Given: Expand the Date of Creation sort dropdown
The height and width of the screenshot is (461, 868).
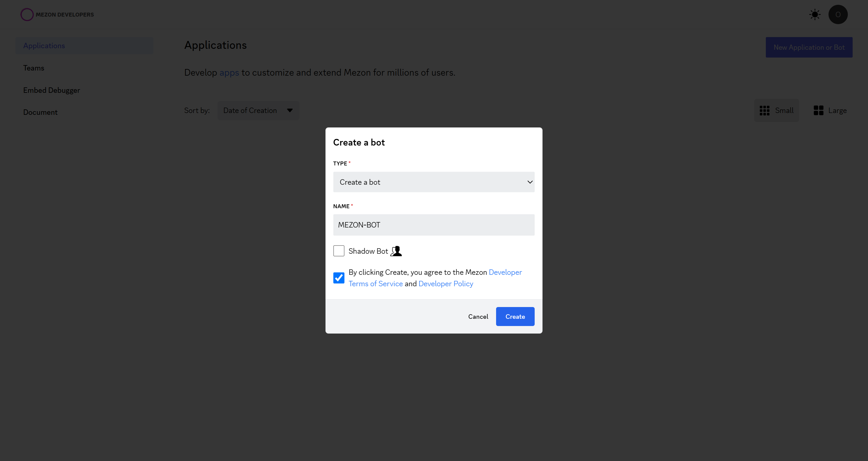Looking at the screenshot, I should (250, 111).
